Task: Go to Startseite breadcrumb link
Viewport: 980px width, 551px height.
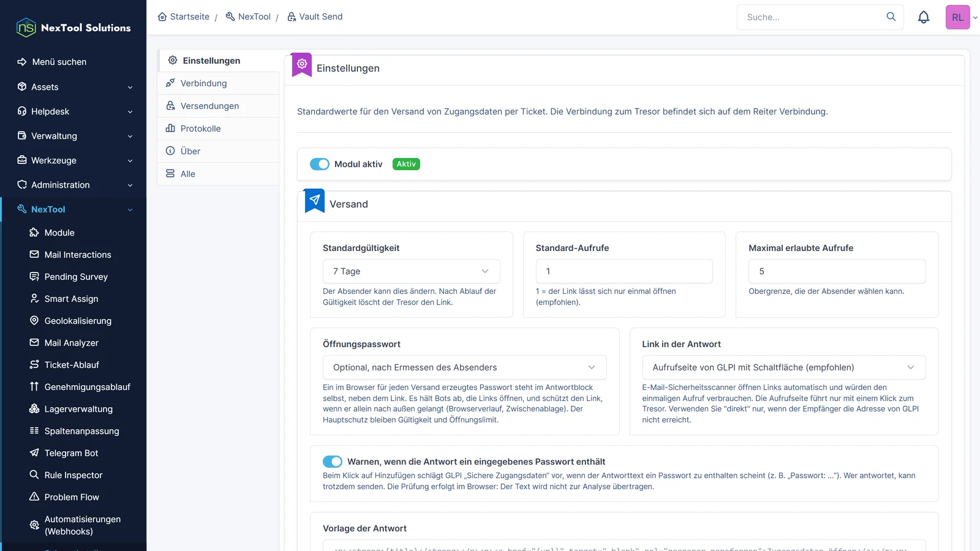Action: click(x=183, y=17)
